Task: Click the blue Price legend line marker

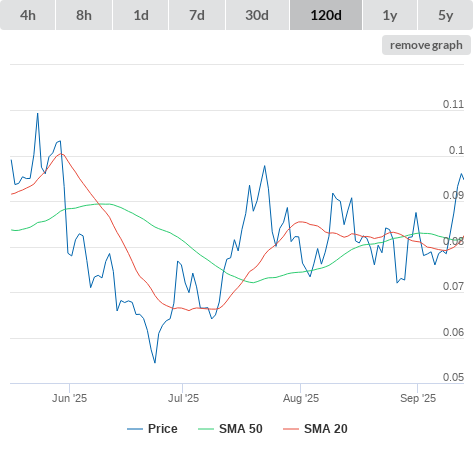Action: (135, 429)
